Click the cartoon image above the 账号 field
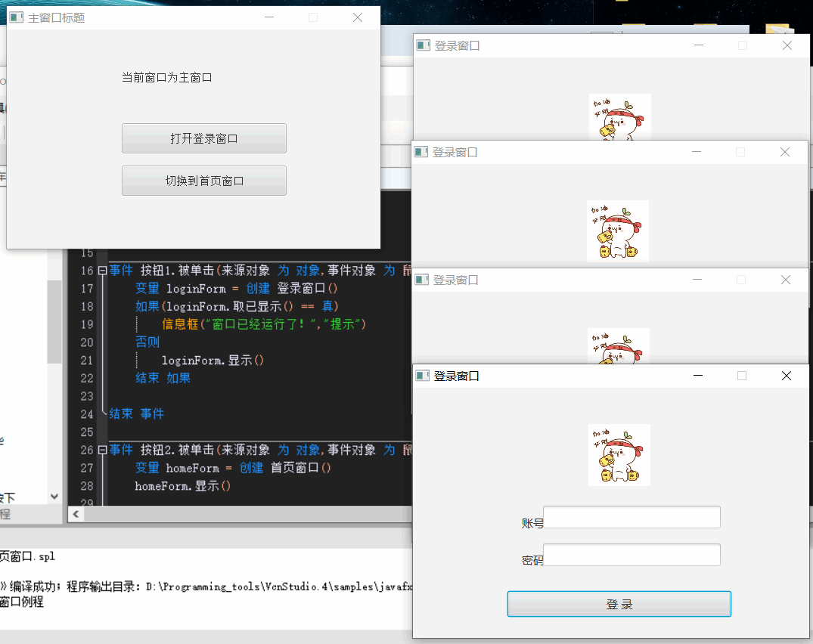Image resolution: width=813 pixels, height=644 pixels. (x=619, y=455)
